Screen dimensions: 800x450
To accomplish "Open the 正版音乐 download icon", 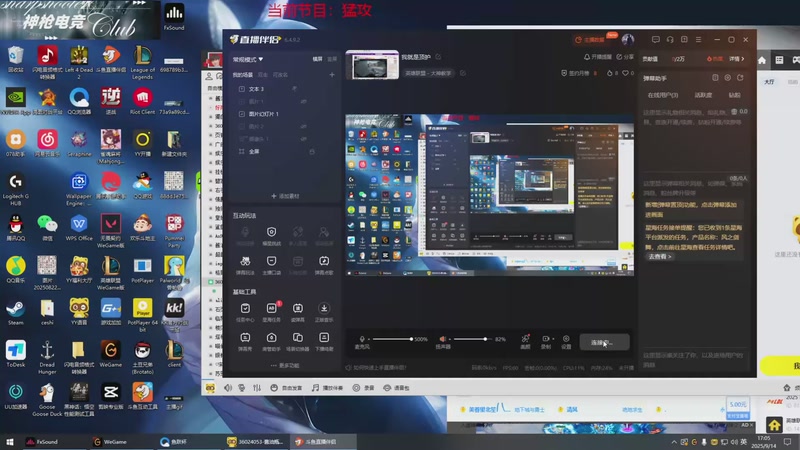I will 324,312.
